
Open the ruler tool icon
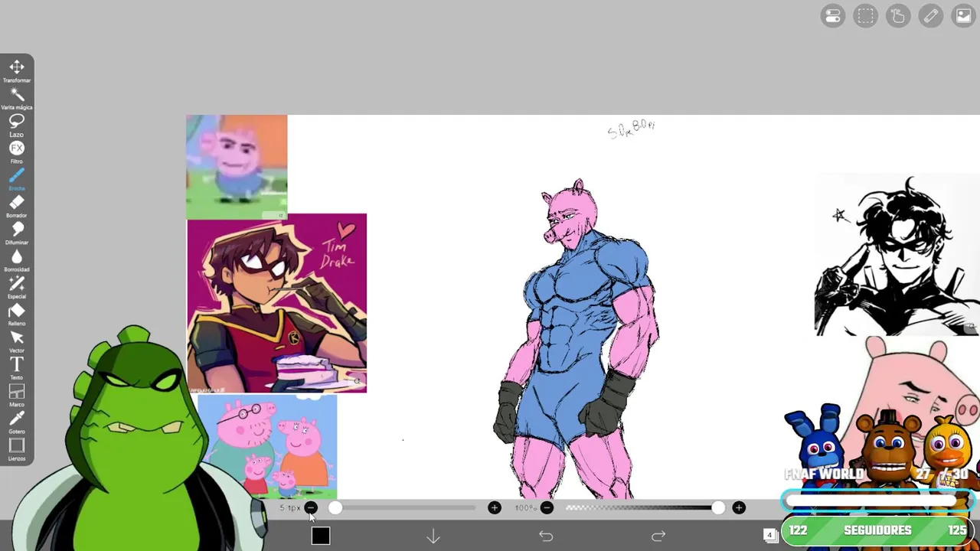(x=931, y=16)
